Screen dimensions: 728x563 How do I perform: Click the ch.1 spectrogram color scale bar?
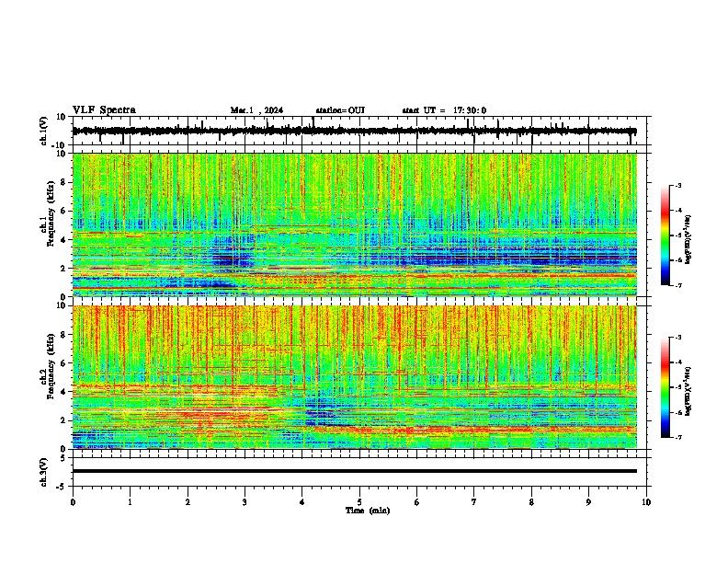pos(665,236)
